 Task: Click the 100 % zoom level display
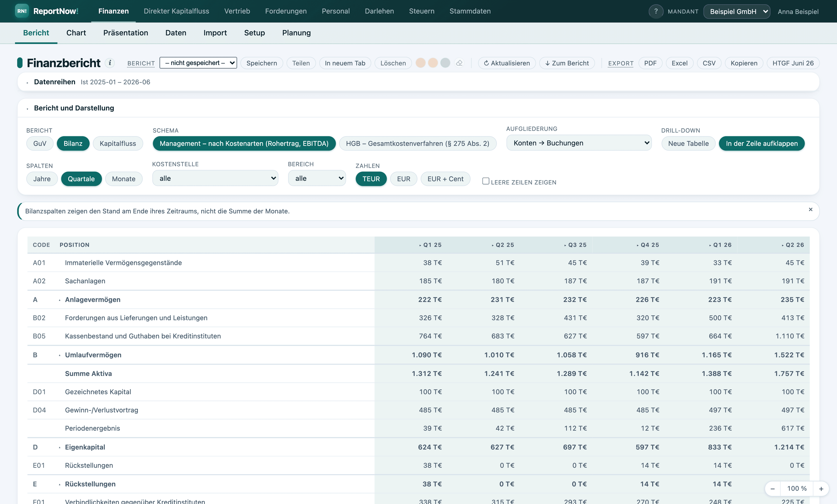(797, 489)
